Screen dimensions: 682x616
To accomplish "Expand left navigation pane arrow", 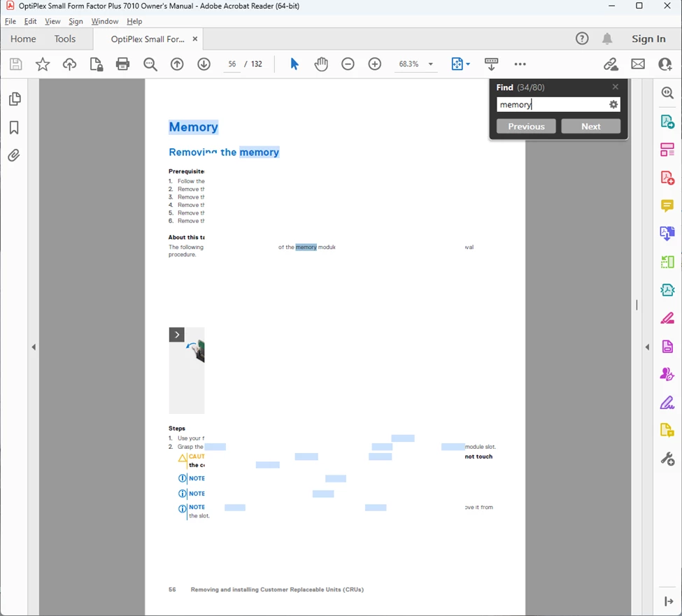I will (34, 347).
